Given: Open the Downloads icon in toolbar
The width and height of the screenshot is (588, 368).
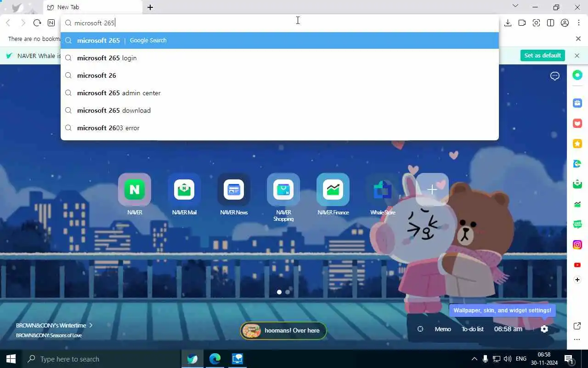Looking at the screenshot, I should point(508,23).
